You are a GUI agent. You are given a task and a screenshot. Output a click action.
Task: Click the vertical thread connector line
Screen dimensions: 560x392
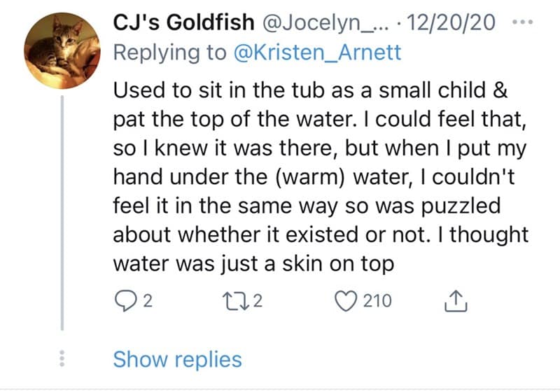click(62, 210)
